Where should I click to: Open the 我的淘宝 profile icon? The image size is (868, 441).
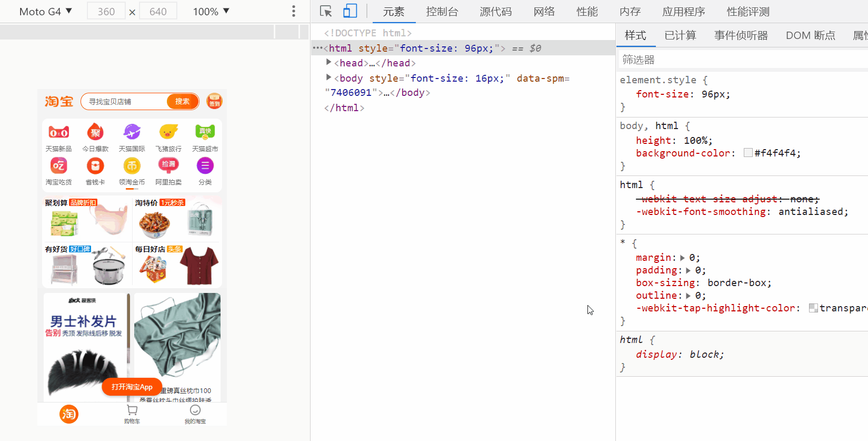195,414
